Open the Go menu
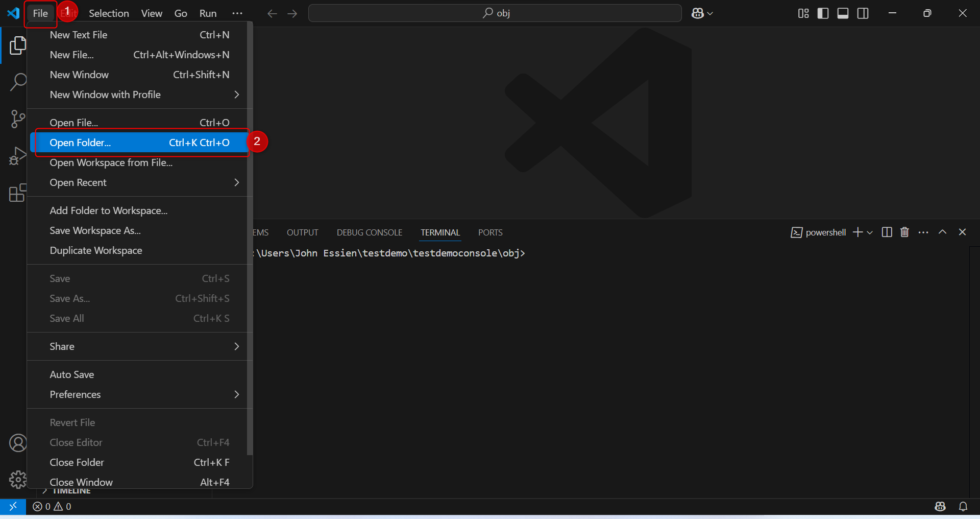 coord(181,13)
